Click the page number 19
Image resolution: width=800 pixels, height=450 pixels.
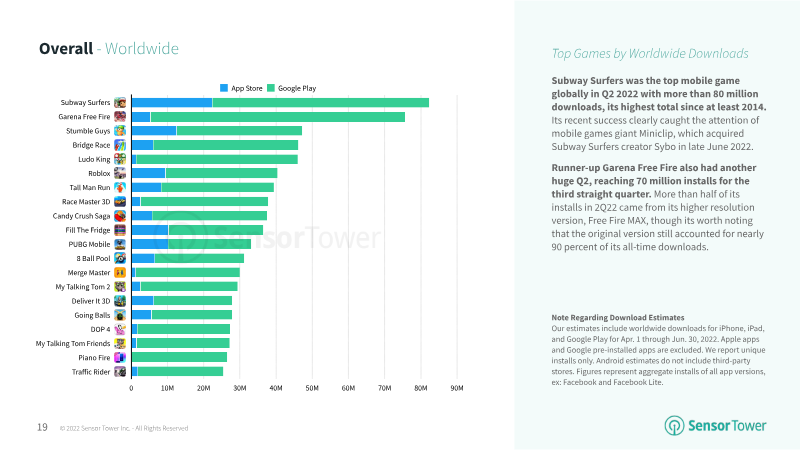(x=43, y=427)
